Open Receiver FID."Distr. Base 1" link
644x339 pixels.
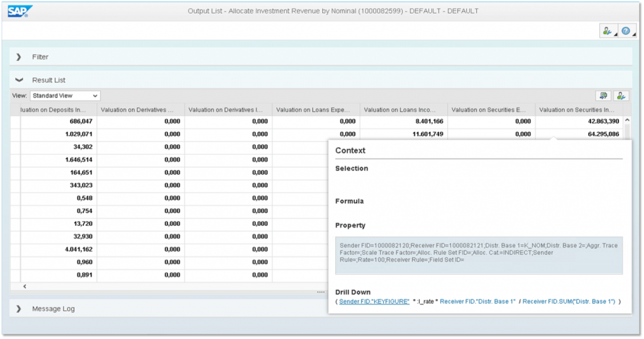pyautogui.click(x=477, y=302)
